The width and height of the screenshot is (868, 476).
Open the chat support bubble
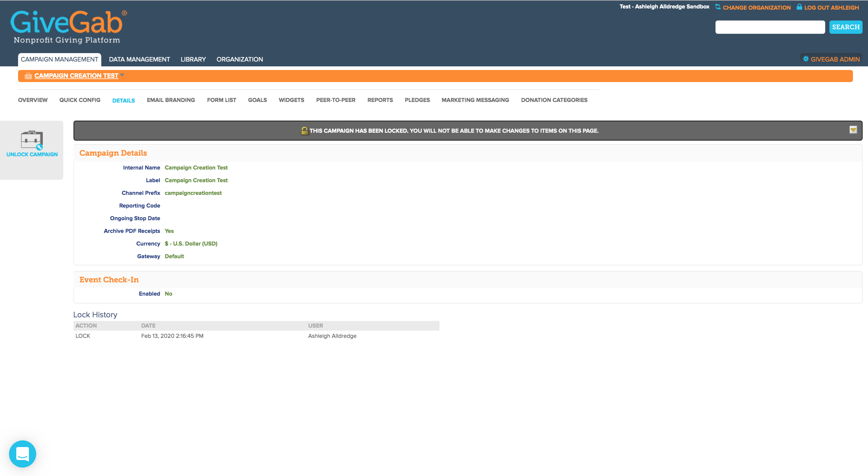(23, 454)
